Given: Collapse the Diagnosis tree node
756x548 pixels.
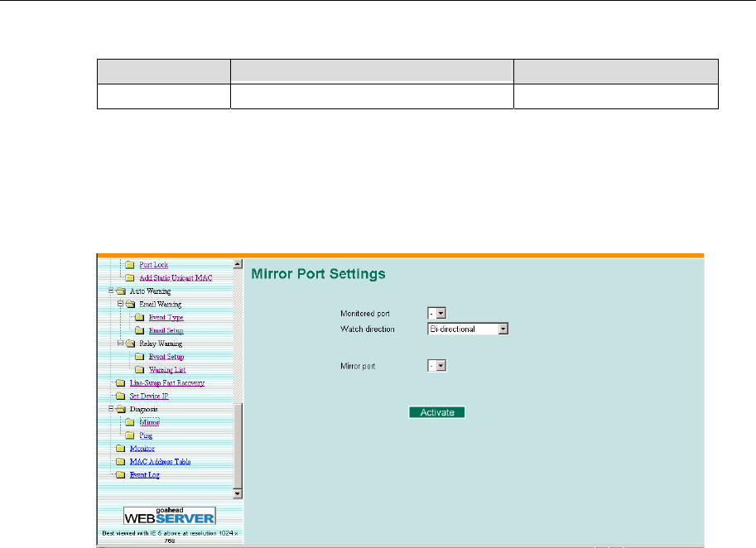Looking at the screenshot, I should [111, 409].
